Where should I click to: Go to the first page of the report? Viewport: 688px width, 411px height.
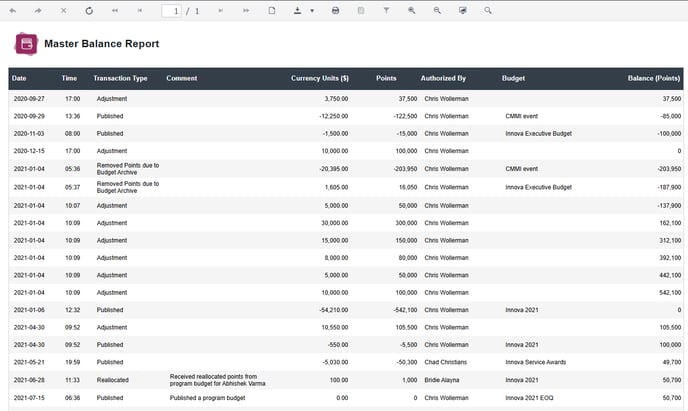(x=115, y=11)
